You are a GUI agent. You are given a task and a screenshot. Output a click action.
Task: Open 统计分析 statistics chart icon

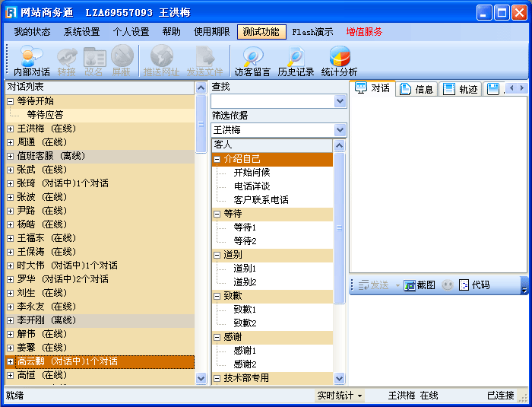(x=339, y=61)
